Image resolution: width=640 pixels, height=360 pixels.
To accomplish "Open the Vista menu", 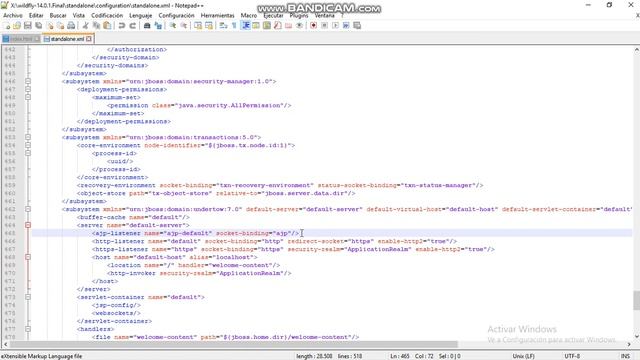I will [79, 15].
